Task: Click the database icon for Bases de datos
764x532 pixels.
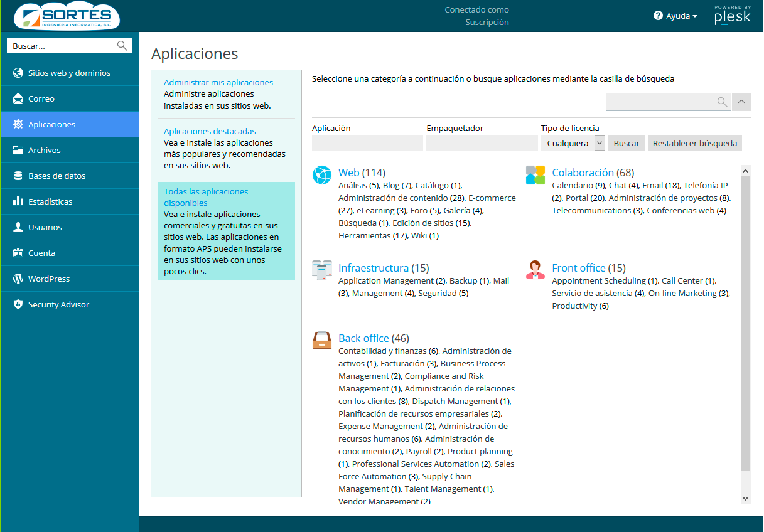Action: click(x=18, y=176)
